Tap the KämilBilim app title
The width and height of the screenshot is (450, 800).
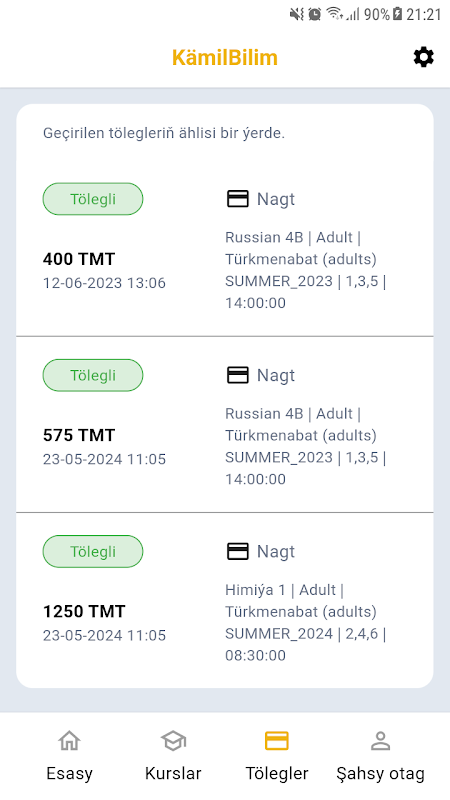(224, 57)
